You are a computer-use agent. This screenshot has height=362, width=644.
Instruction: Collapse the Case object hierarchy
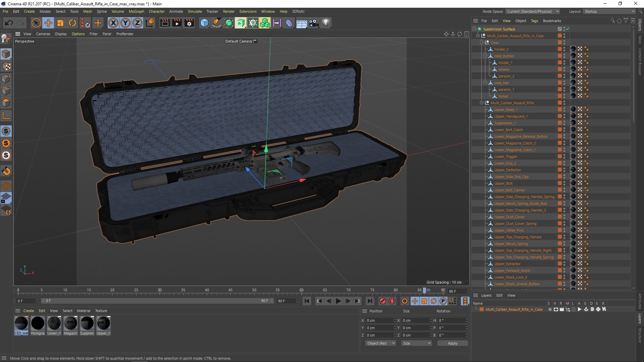(482, 43)
